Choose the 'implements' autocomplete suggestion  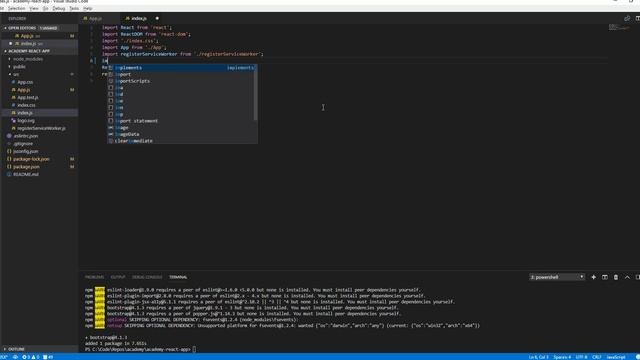(182, 68)
